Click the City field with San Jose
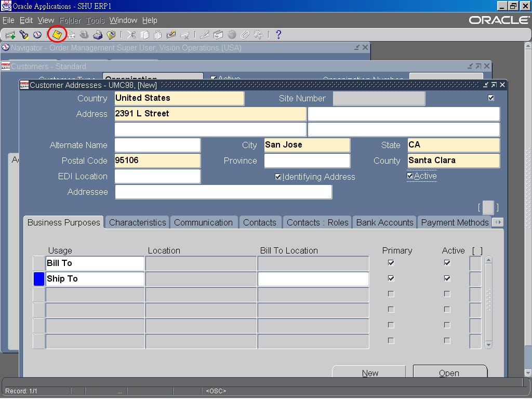This screenshot has width=532, height=399. 307,145
